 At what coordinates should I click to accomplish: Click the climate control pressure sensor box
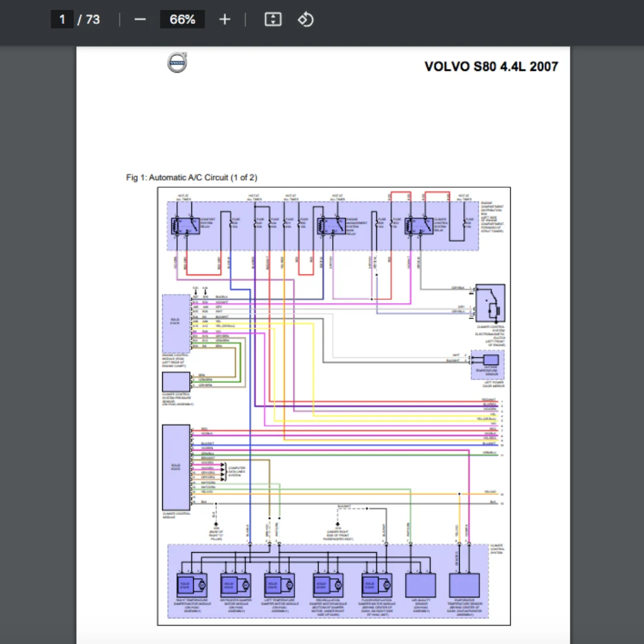click(x=176, y=382)
